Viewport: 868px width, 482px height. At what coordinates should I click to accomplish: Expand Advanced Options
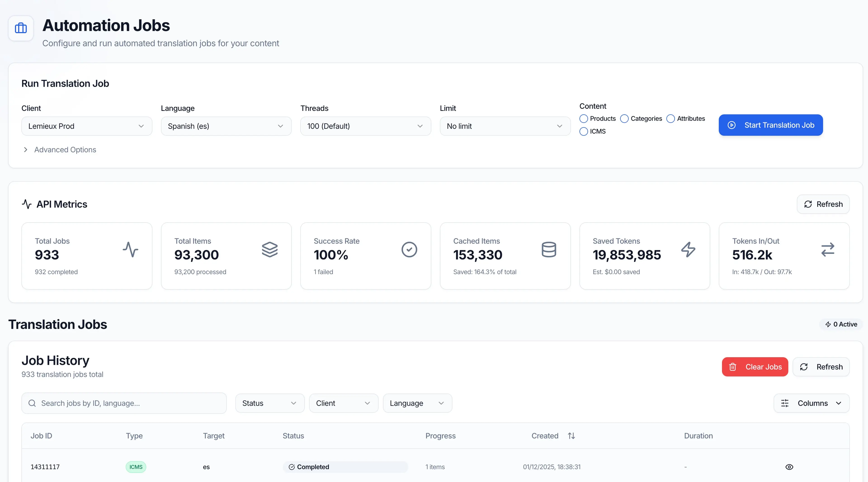coord(59,150)
